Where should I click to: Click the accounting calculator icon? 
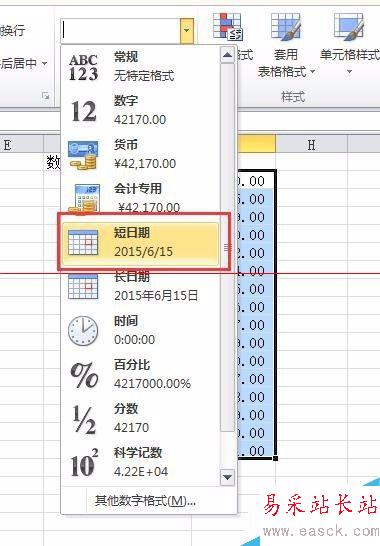pyautogui.click(x=84, y=198)
